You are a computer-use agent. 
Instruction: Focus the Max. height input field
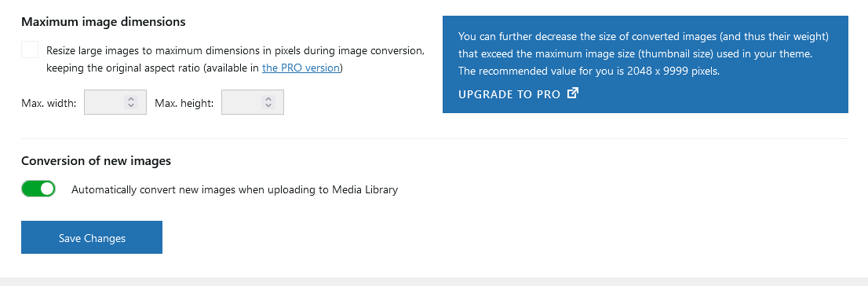253,103
